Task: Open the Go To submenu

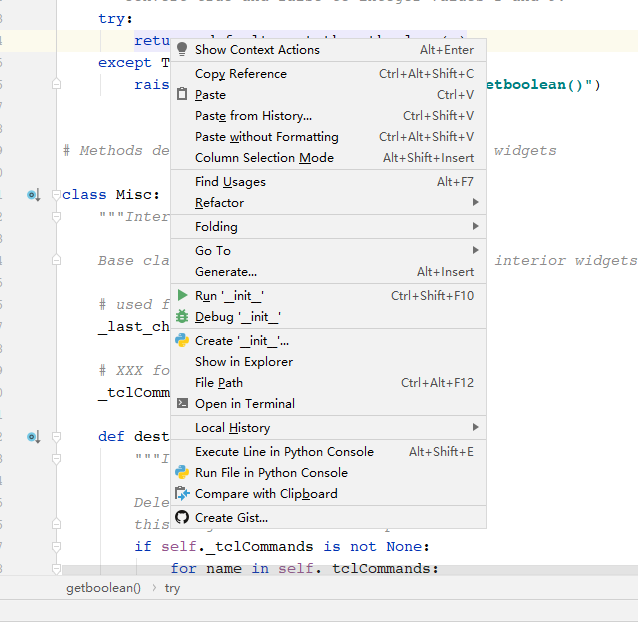Action: 328,251
